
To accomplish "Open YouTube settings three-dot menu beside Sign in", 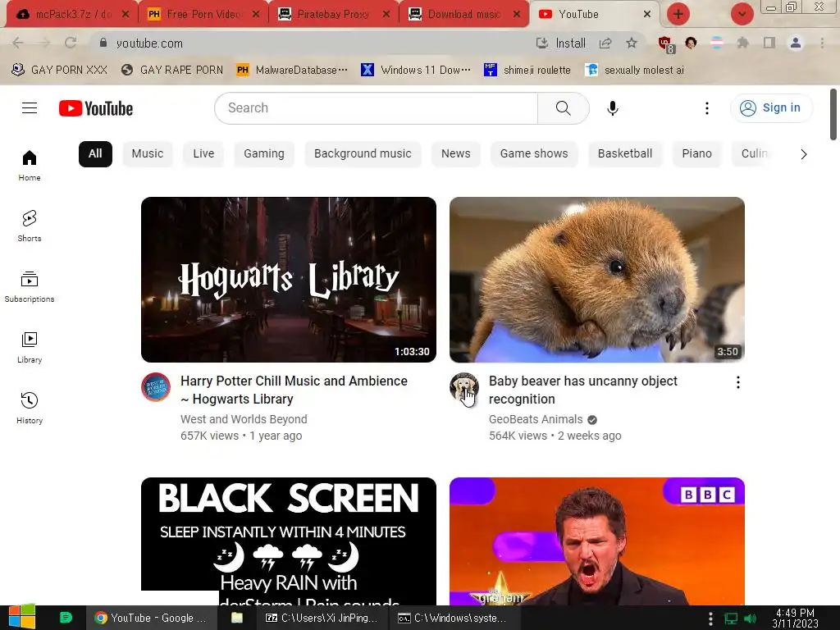I will [706, 108].
